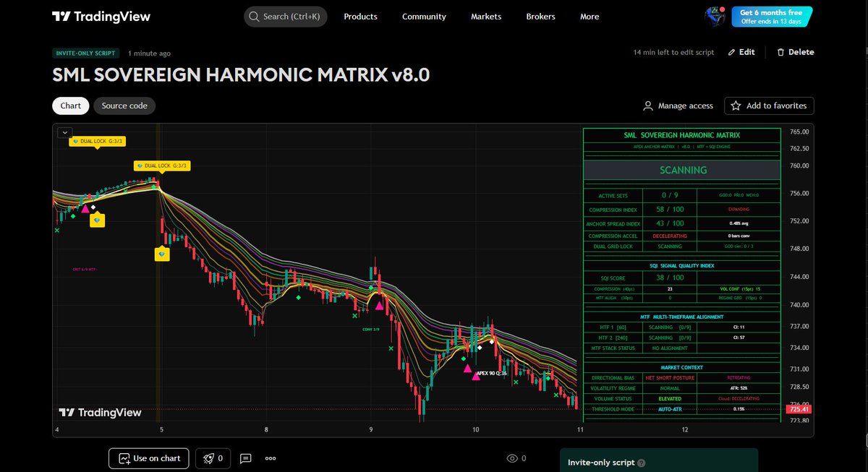Click the AUTO-ATR threshold mode cell
Screen dimensions: 868x472
pyautogui.click(x=670, y=409)
